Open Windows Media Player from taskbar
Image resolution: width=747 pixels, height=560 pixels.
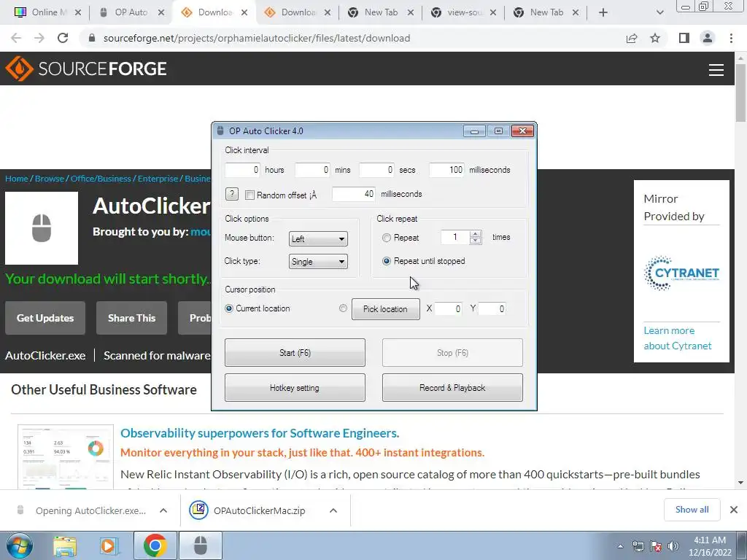[108, 545]
